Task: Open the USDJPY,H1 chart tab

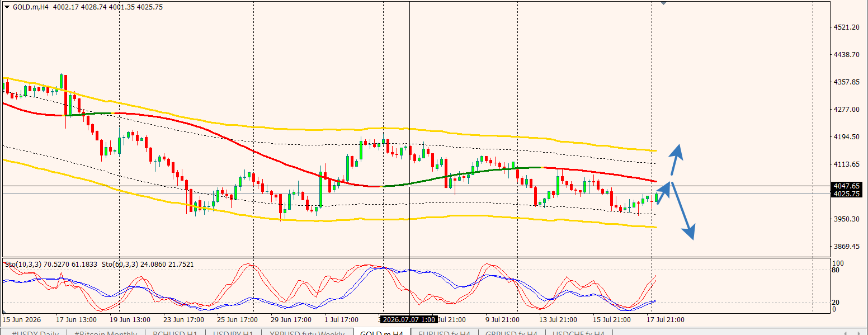Action: pos(233,334)
